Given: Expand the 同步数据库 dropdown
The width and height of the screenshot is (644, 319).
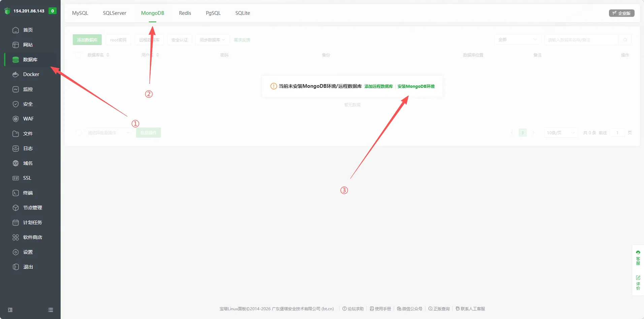Looking at the screenshot, I should (x=212, y=40).
